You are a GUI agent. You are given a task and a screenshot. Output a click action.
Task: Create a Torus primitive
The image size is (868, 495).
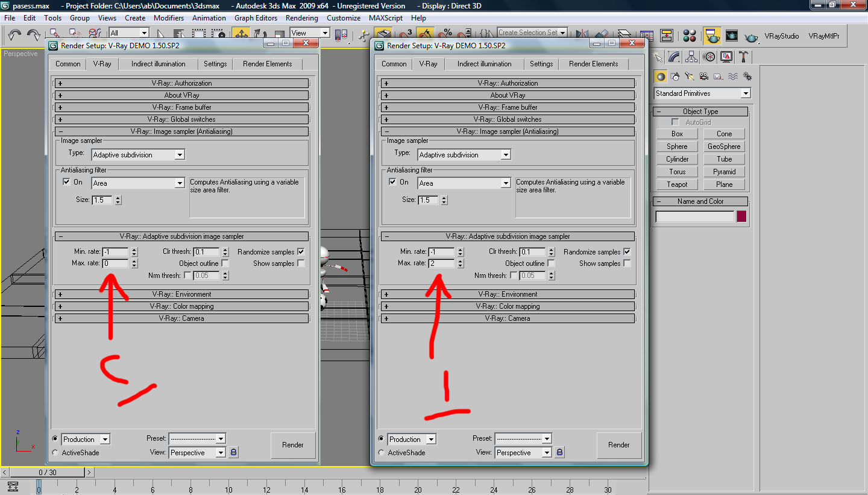pos(677,172)
